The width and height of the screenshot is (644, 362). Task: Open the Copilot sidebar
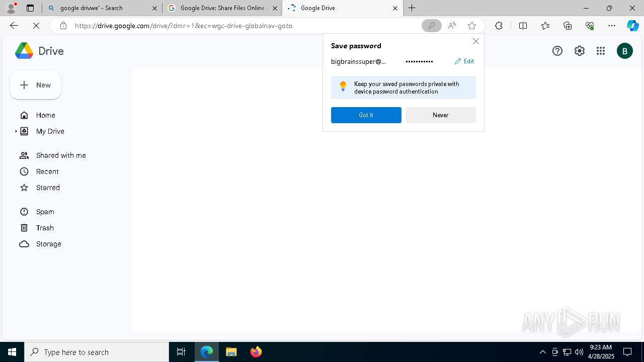coord(632,26)
